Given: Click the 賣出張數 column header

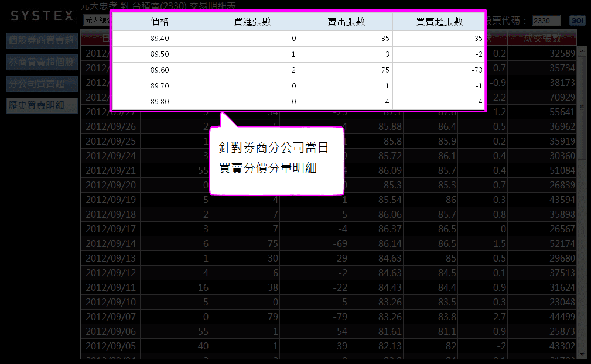Looking at the screenshot, I should point(346,22).
